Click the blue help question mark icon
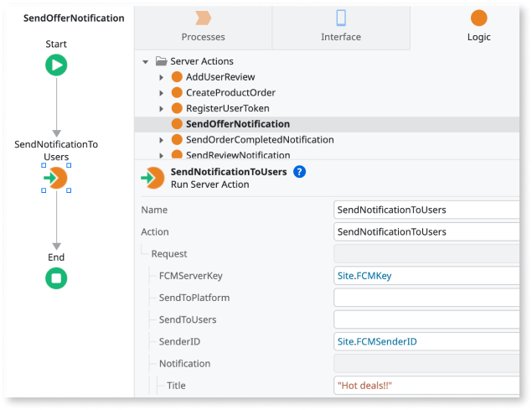This screenshot has height=410, width=532. (x=299, y=171)
